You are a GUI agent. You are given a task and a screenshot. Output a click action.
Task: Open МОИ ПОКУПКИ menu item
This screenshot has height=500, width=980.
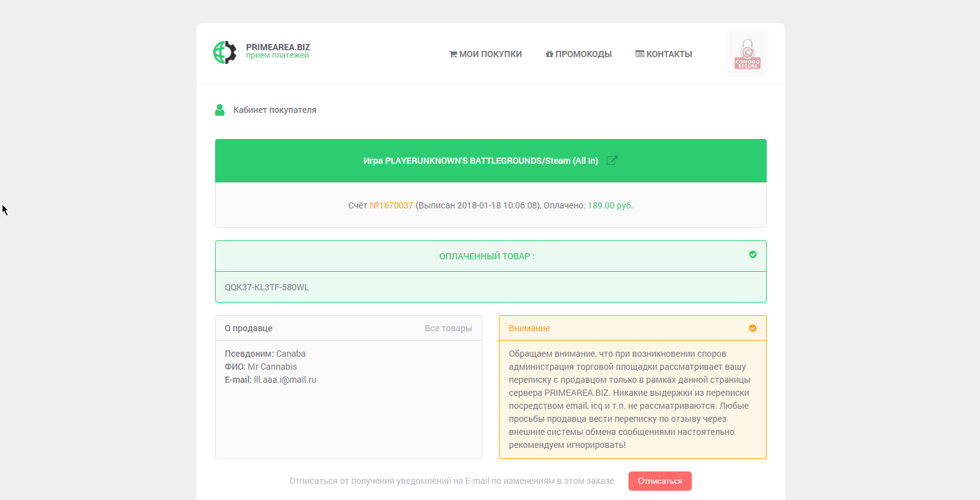tap(485, 54)
